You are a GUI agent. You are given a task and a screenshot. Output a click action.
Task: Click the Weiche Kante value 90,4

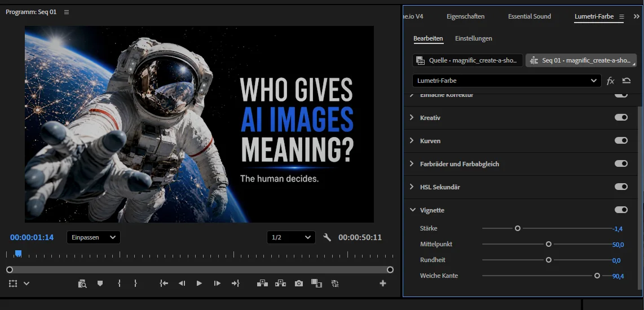click(618, 276)
